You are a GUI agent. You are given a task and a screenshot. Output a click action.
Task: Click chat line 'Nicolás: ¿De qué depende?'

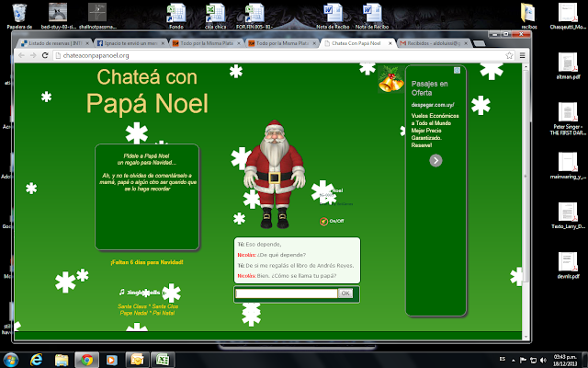point(272,255)
